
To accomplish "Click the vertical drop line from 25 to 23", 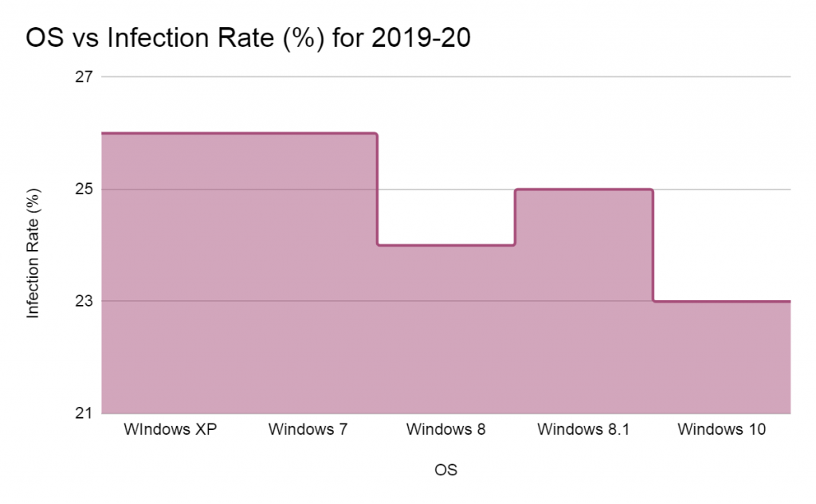I will [653, 245].
